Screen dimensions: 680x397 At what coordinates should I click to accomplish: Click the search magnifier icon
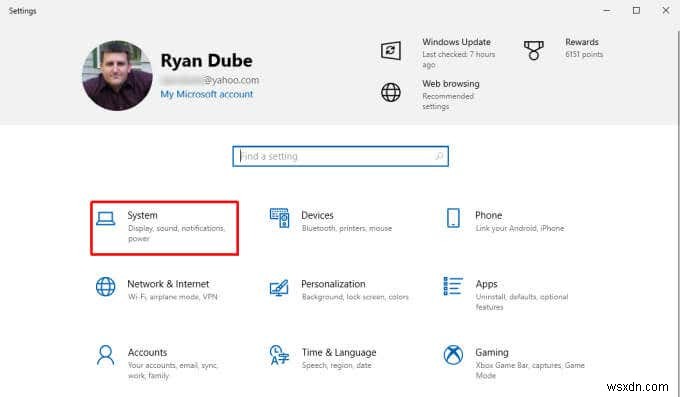coord(439,156)
